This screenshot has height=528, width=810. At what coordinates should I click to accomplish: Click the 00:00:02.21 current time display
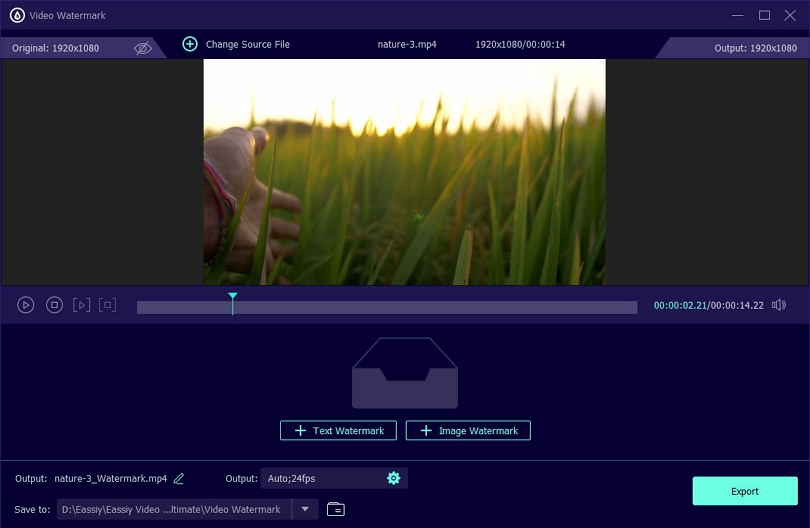tap(680, 305)
